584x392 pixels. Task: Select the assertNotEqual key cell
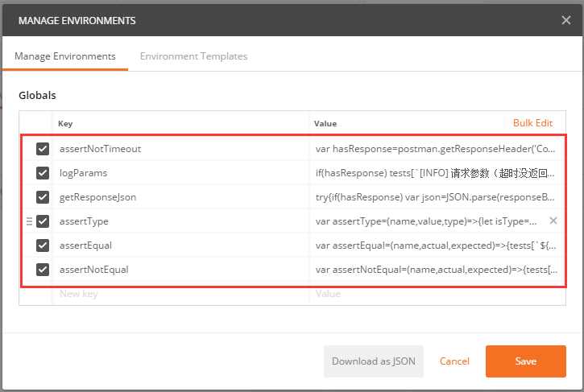tap(180, 270)
